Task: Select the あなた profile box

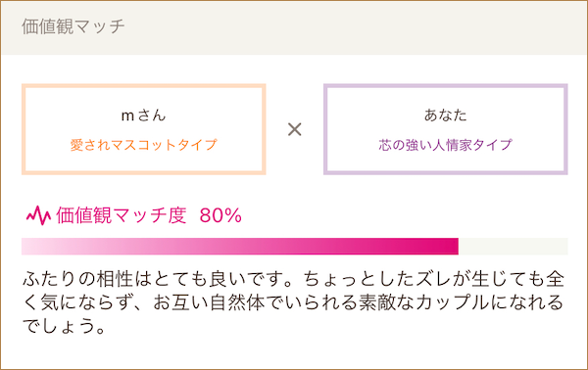Action: point(446,129)
